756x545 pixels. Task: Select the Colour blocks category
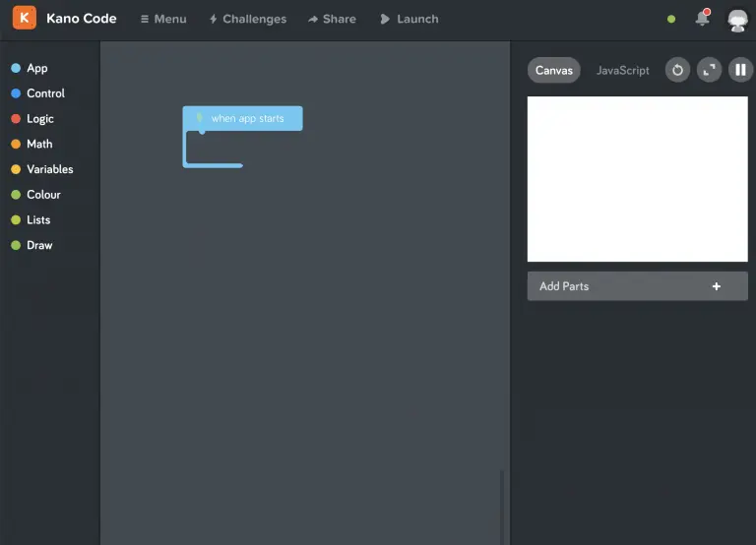pyautogui.click(x=42, y=195)
